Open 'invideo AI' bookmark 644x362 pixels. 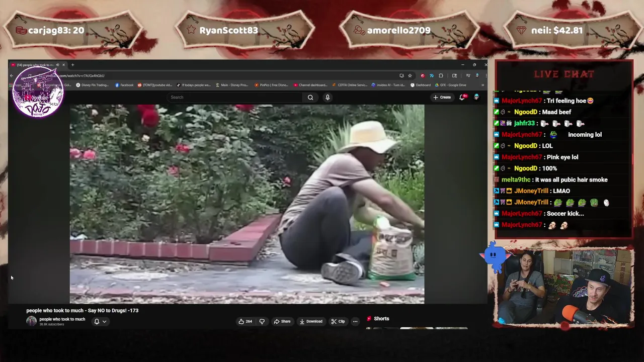coord(389,85)
